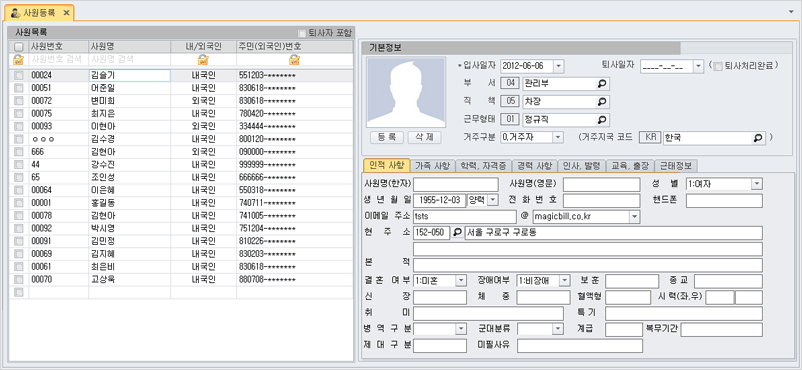Click the 사원등록 tab icon
The image size is (802, 370).
tap(16, 12)
